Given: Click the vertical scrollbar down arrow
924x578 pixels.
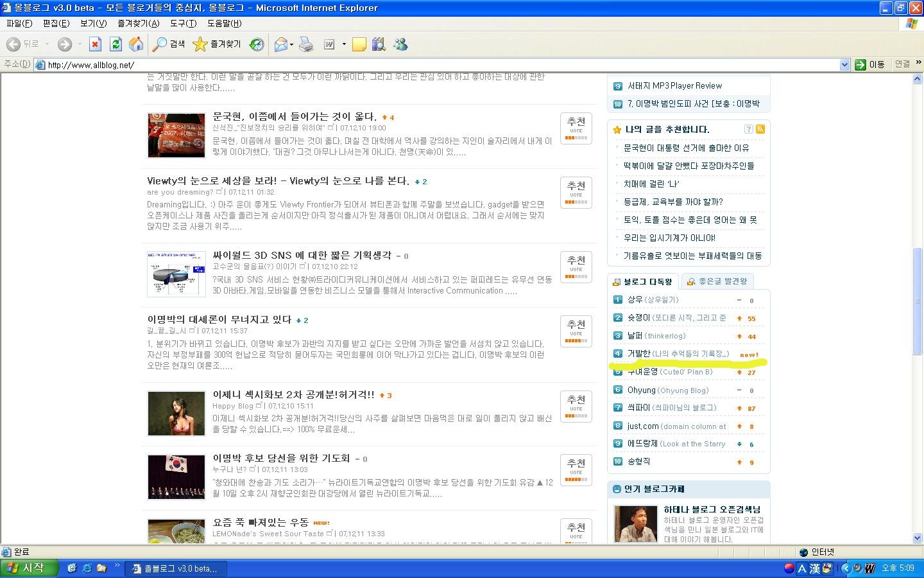Looking at the screenshot, I should tap(918, 538).
